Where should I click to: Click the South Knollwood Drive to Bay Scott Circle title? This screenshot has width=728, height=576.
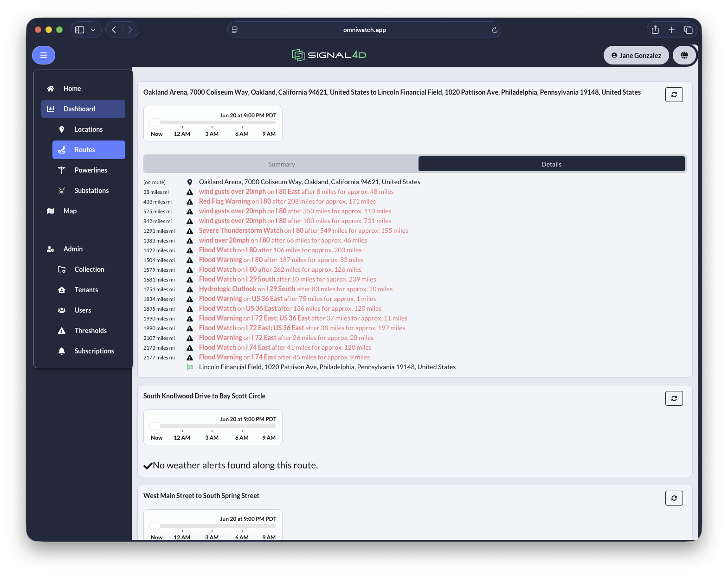pos(204,396)
